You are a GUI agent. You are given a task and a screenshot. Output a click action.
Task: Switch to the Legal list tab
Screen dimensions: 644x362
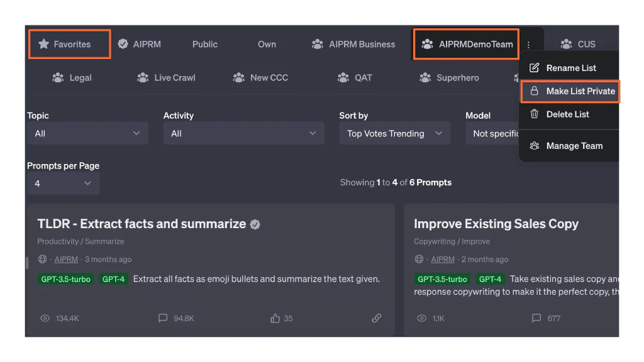[x=72, y=77]
